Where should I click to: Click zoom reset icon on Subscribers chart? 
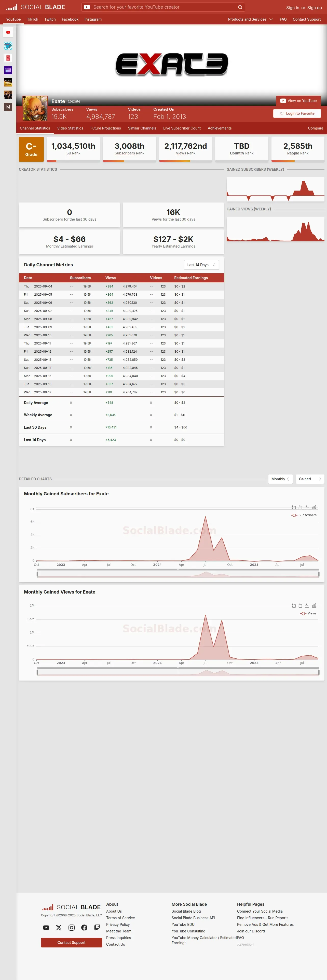[300, 508]
